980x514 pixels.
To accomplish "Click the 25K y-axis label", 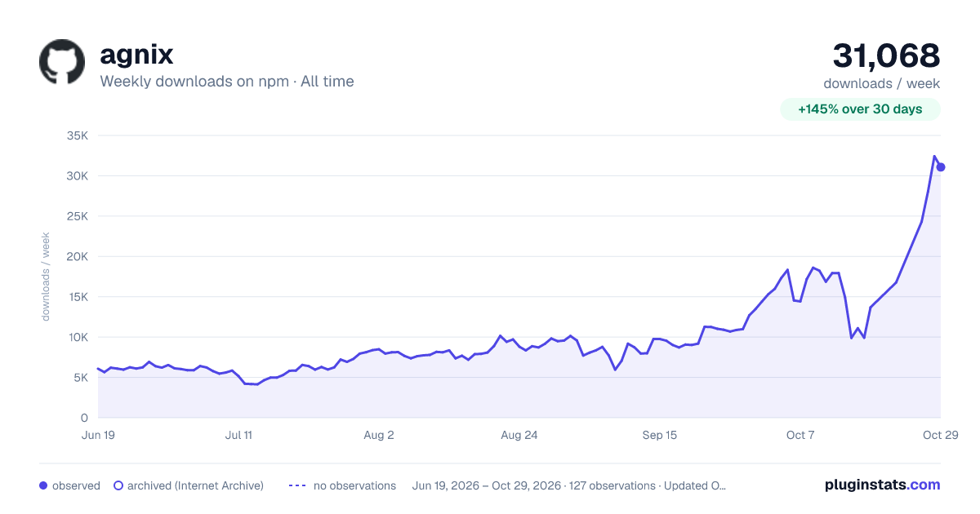I will [77, 216].
